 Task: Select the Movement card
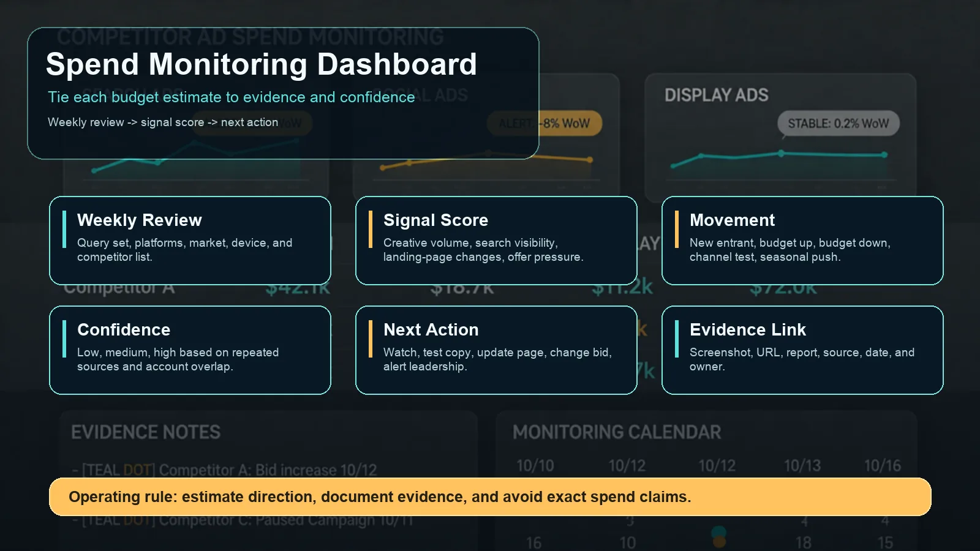(x=802, y=240)
